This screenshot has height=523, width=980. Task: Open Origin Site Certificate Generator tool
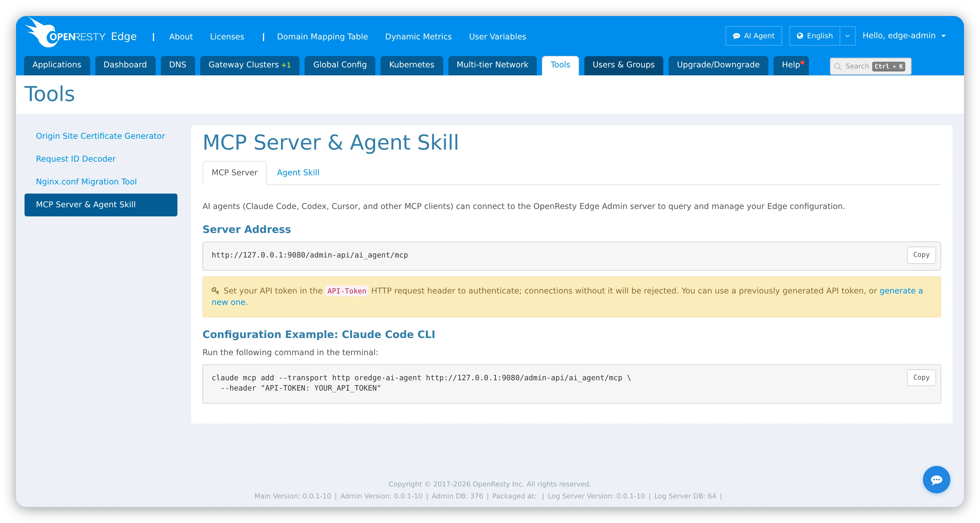[x=100, y=136]
